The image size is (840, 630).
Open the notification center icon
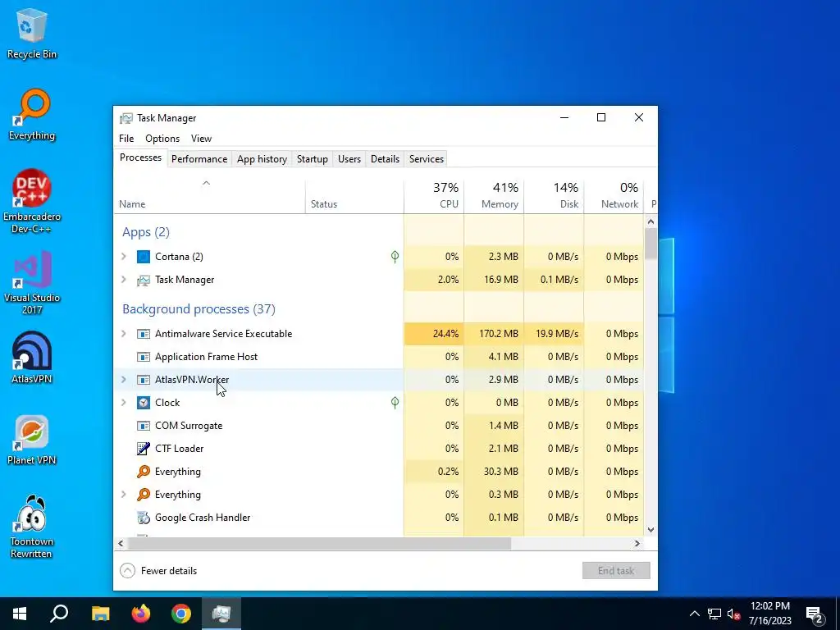(815, 614)
